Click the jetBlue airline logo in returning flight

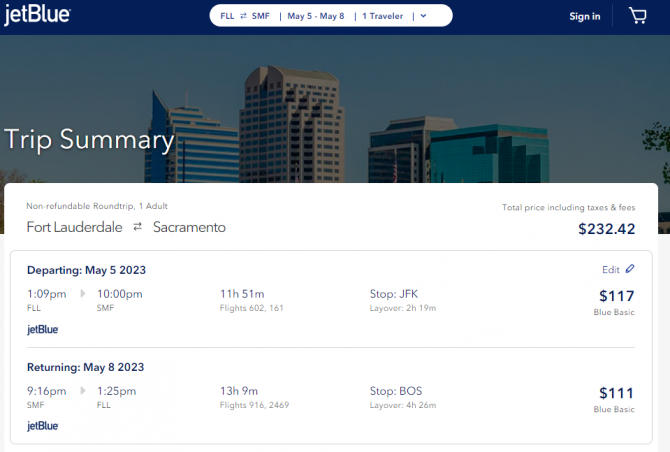point(43,426)
